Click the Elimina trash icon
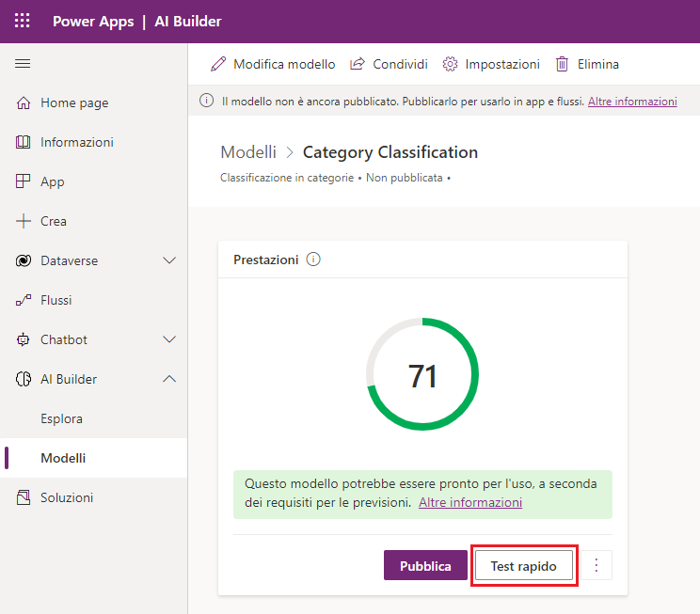 (562, 64)
